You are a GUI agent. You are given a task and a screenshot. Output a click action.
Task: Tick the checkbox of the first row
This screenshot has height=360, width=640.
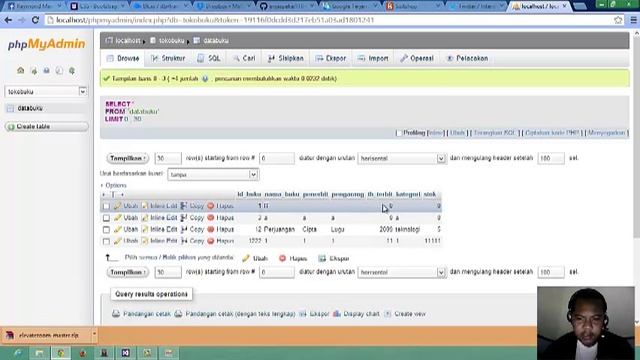point(107,206)
